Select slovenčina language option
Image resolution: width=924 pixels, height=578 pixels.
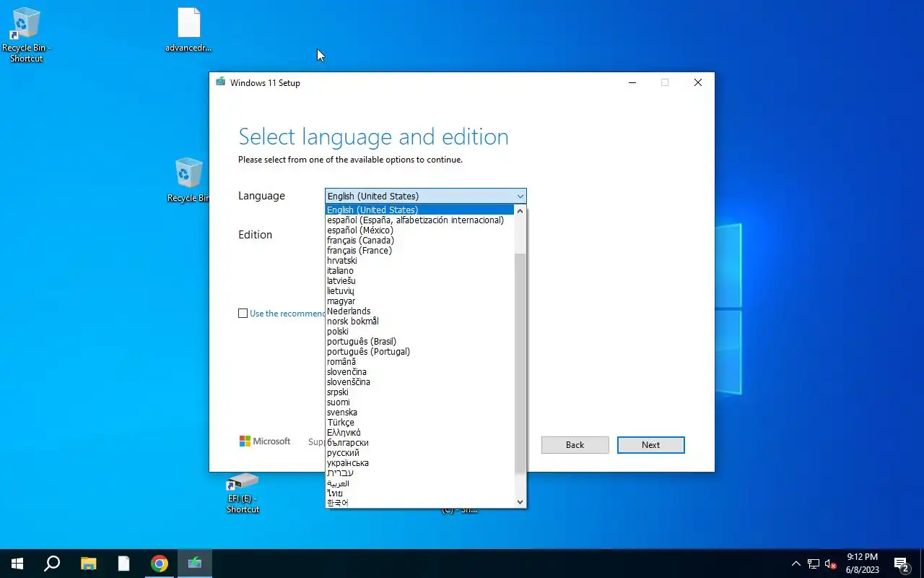pyautogui.click(x=419, y=371)
